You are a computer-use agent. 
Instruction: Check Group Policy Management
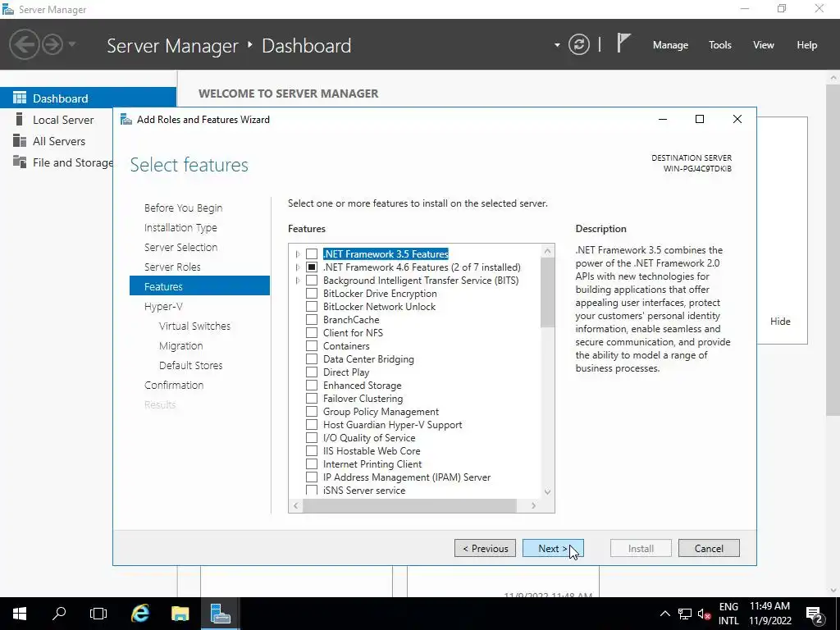(312, 412)
